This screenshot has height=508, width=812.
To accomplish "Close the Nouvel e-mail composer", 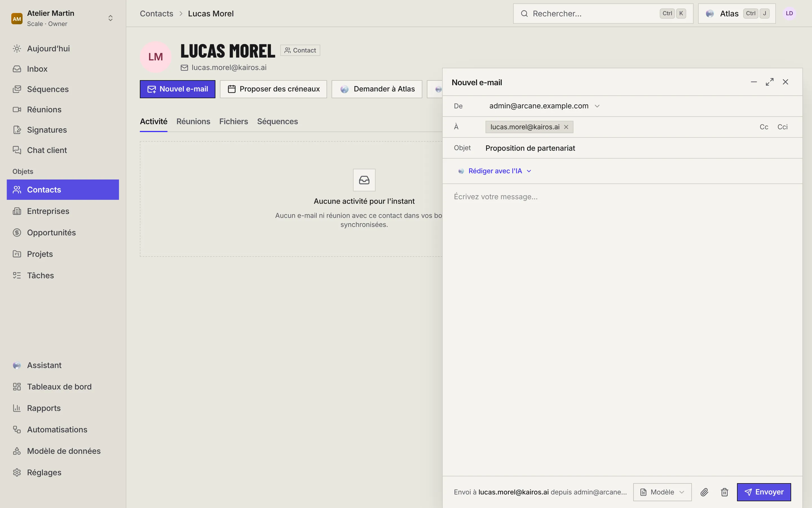I will pyautogui.click(x=785, y=82).
